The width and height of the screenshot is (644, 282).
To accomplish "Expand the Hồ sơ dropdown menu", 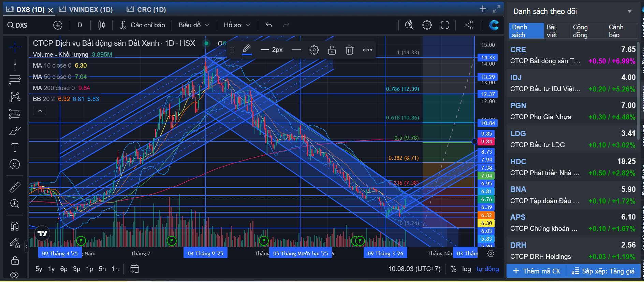I will coord(237,25).
